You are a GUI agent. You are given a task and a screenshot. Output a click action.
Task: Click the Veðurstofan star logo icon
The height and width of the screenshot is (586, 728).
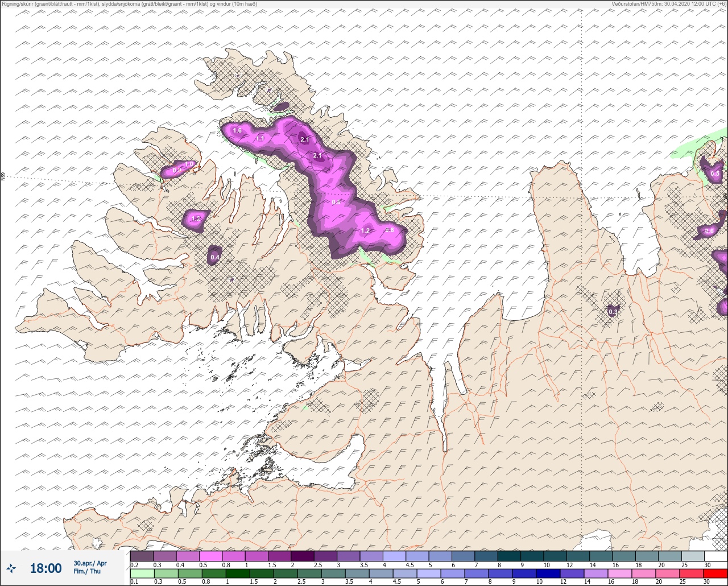[11, 568]
